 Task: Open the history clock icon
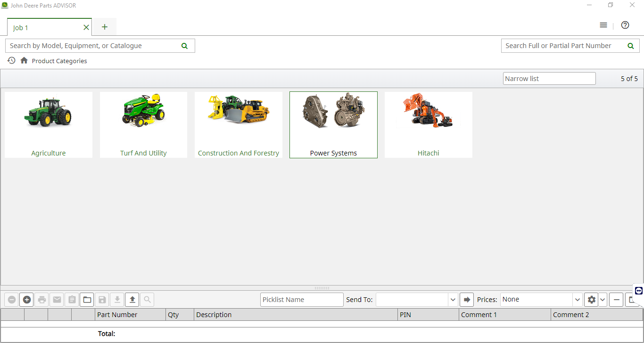tap(11, 61)
